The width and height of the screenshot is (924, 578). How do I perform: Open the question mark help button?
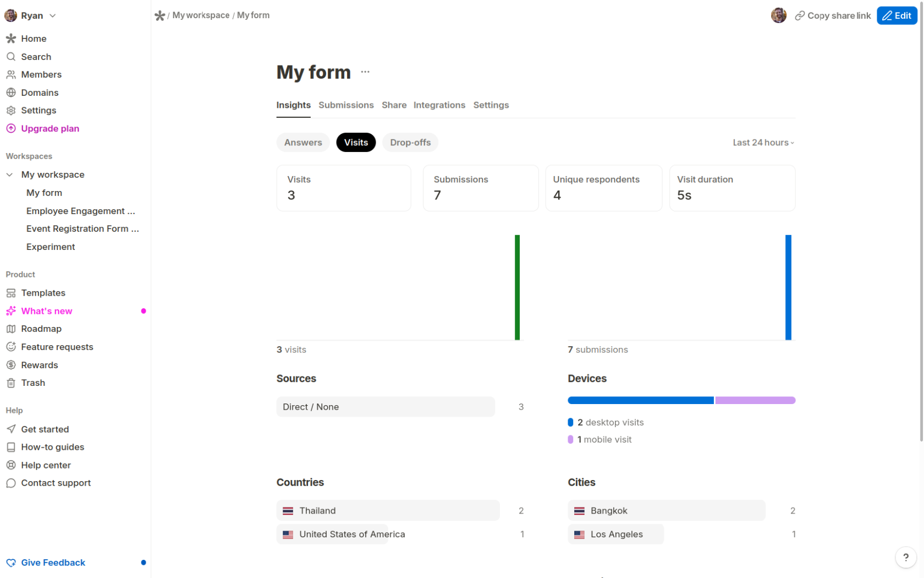905,557
